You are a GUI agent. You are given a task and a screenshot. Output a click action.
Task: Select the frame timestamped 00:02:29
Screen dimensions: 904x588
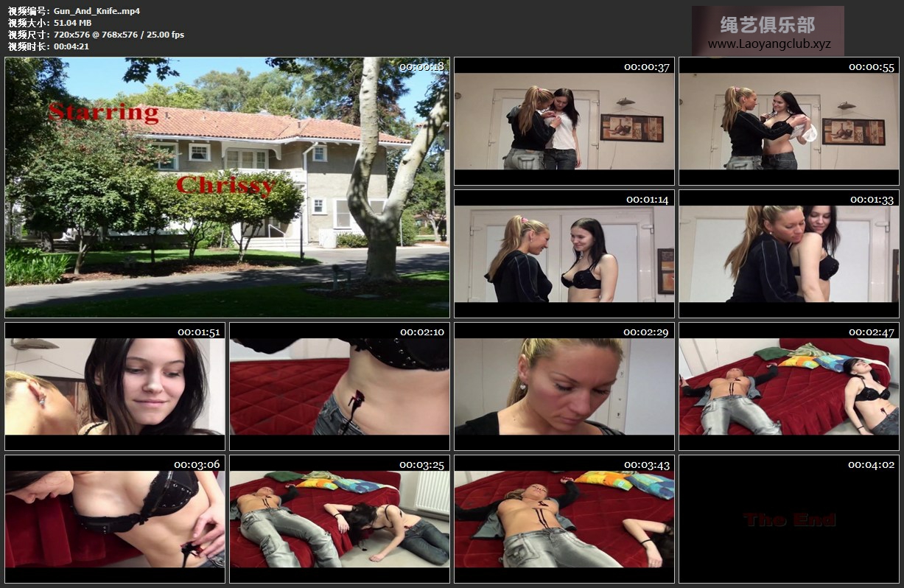point(564,386)
